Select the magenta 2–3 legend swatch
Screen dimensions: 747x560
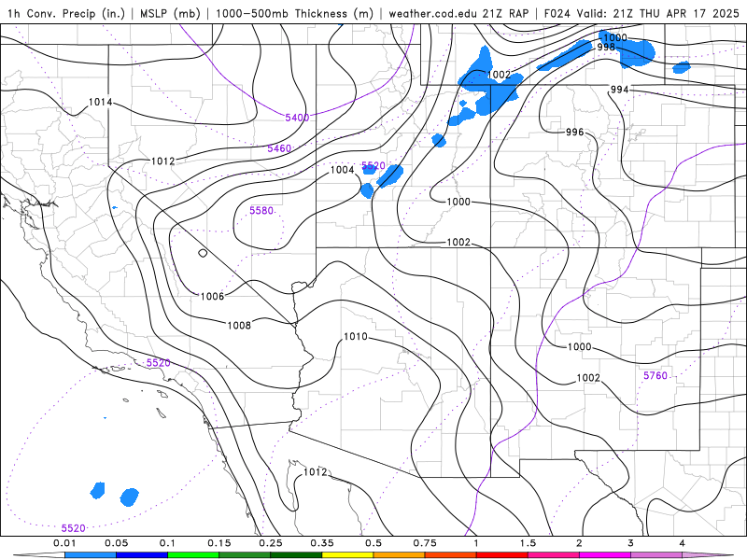605,555
